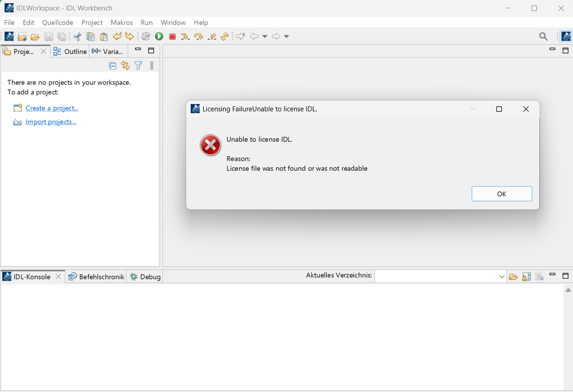Click the Step Out debug icon
This screenshot has width=573, height=392.
212,37
